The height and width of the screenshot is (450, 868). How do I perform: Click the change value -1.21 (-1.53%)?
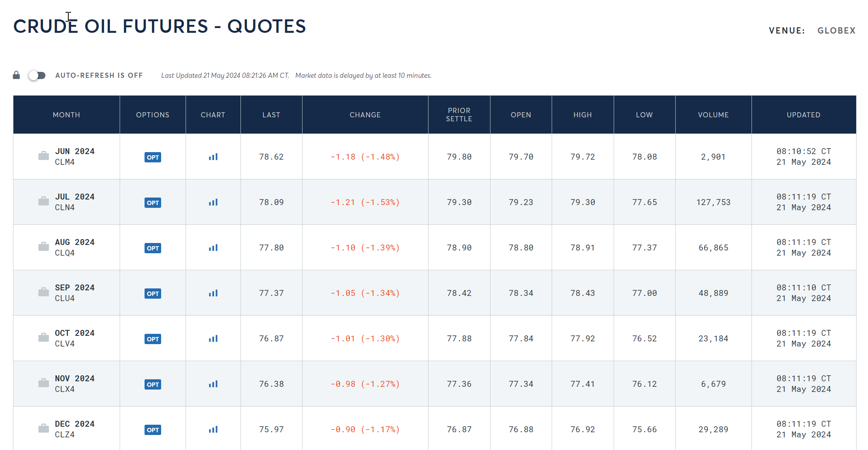(x=365, y=202)
